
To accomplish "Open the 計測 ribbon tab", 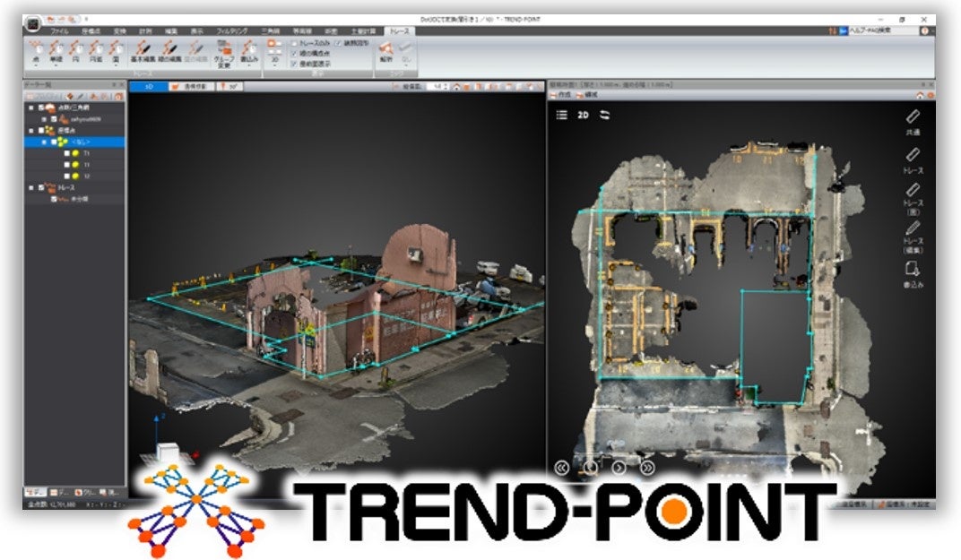I will coord(145,31).
